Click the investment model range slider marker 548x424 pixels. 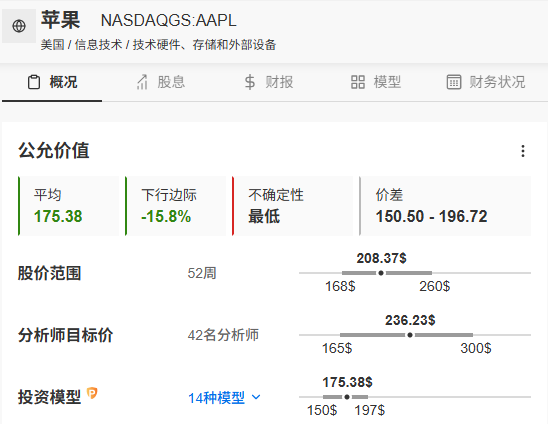(347, 397)
